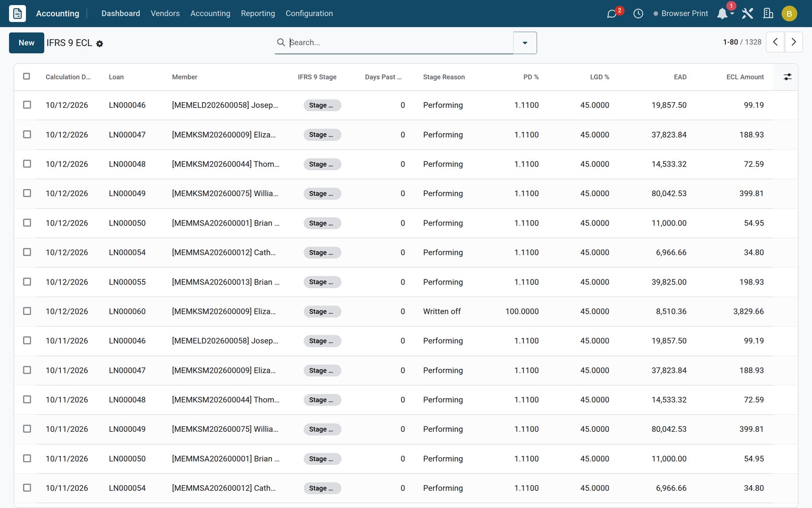Viewport: 812px width, 508px height.
Task: Sort by IFRS 9 Stage column header
Action: [x=317, y=77]
